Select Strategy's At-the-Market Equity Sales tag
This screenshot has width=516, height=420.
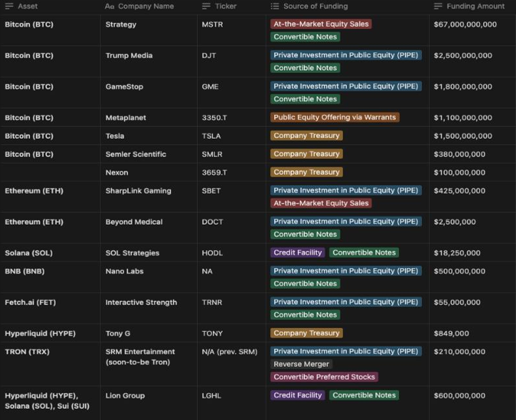coord(321,24)
